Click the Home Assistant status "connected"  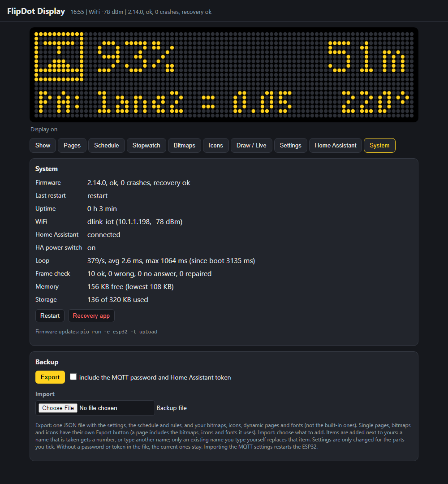[103, 234]
